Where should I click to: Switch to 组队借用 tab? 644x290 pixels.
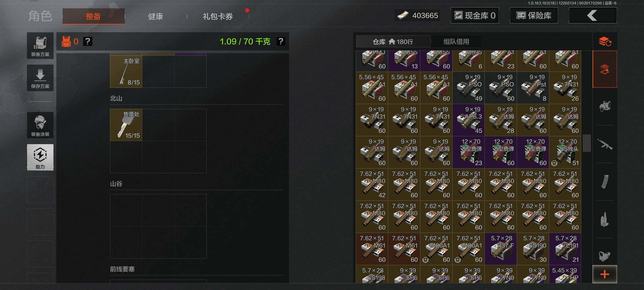[456, 42]
